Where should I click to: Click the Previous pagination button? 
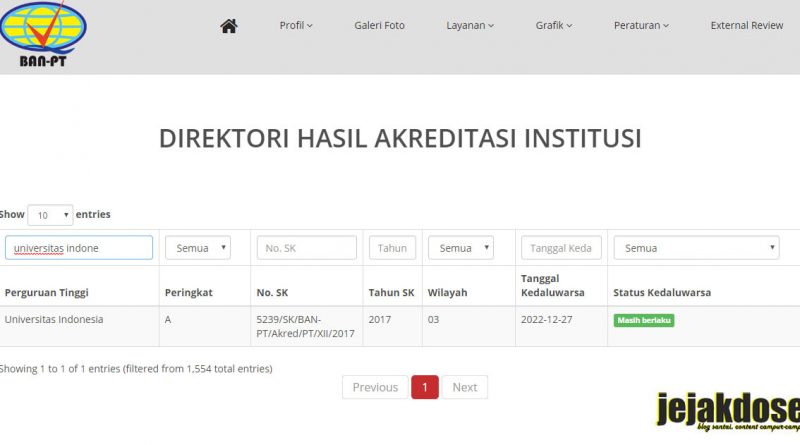[x=375, y=387]
